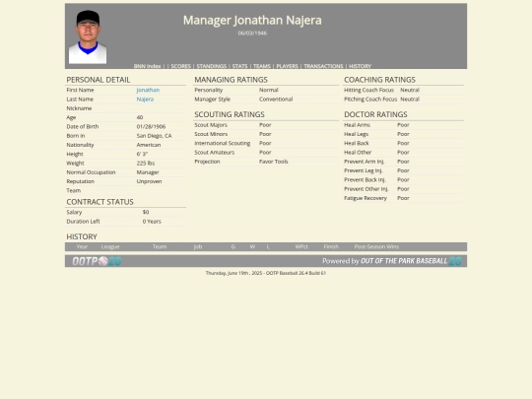
Task: Click the last name link Najera
Action: (x=145, y=100)
